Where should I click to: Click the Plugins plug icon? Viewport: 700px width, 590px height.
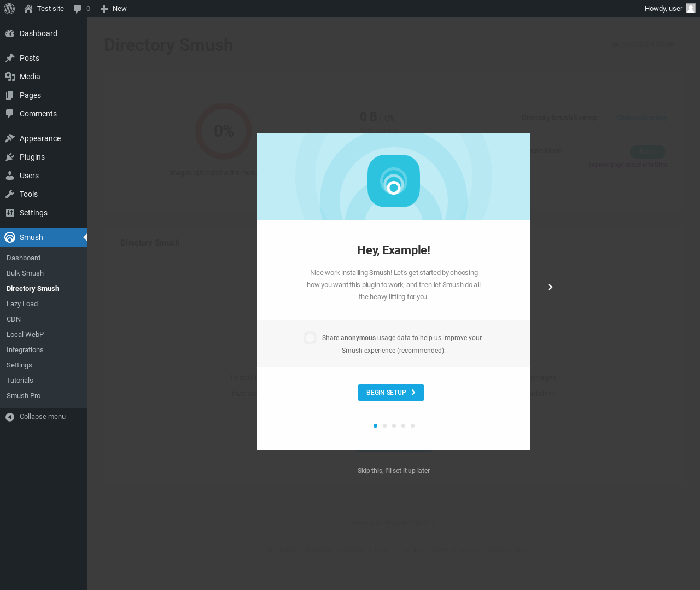(x=10, y=157)
